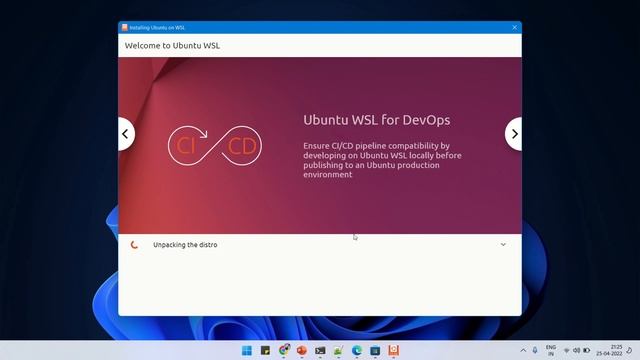Expand the Unpacking the distro details chevron
The width and height of the screenshot is (640, 360).
click(503, 244)
